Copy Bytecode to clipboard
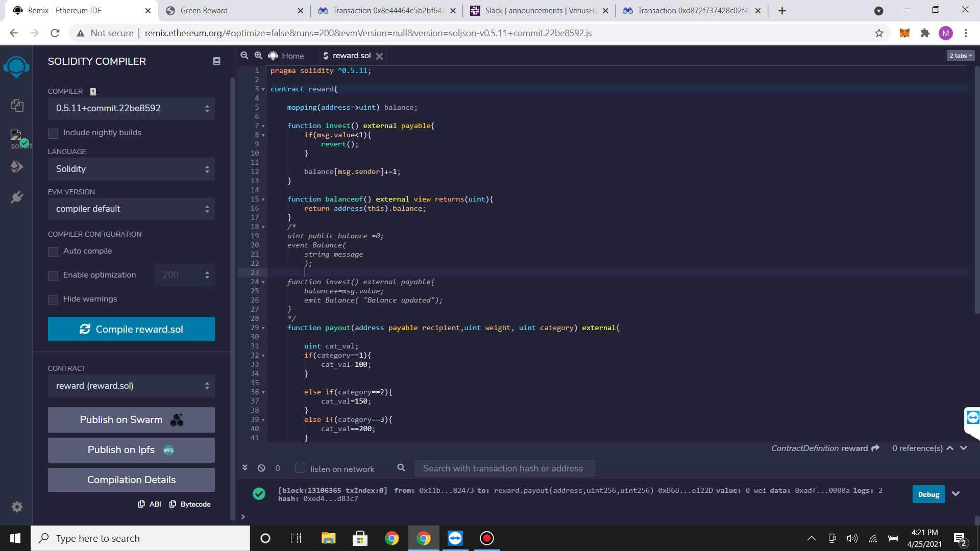This screenshot has width=980, height=551. 190,504
